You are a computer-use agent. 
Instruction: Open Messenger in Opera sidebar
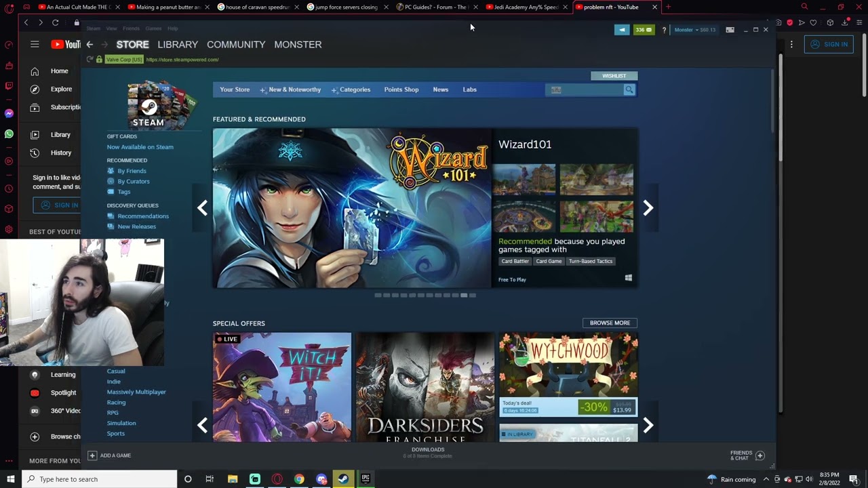pos(9,114)
